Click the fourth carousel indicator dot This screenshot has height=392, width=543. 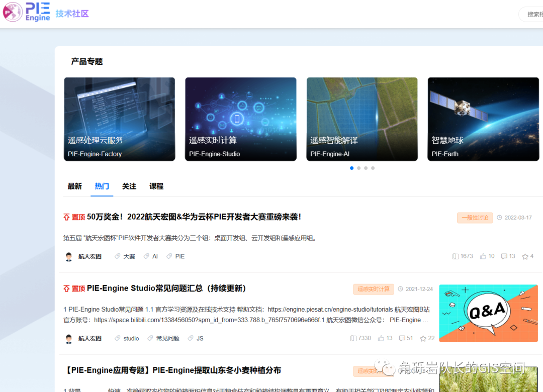point(373,168)
